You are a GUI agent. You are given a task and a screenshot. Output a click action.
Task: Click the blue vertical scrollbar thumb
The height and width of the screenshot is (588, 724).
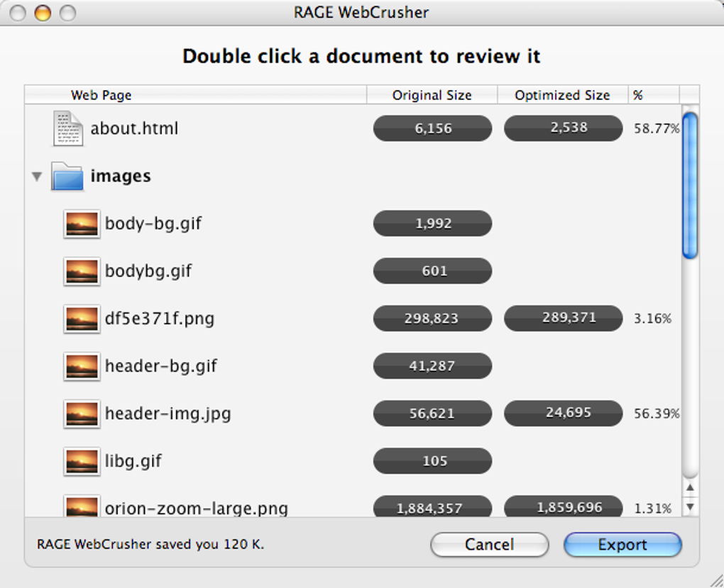tap(690, 186)
